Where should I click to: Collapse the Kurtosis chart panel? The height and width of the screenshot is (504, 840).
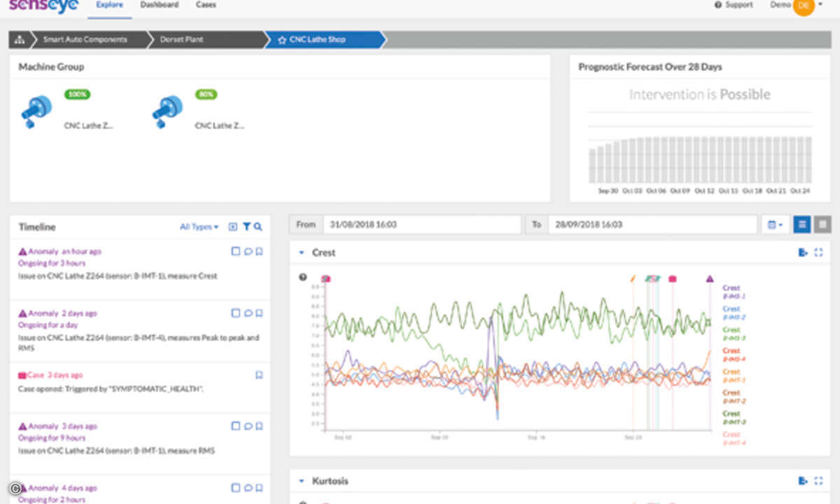point(302,481)
